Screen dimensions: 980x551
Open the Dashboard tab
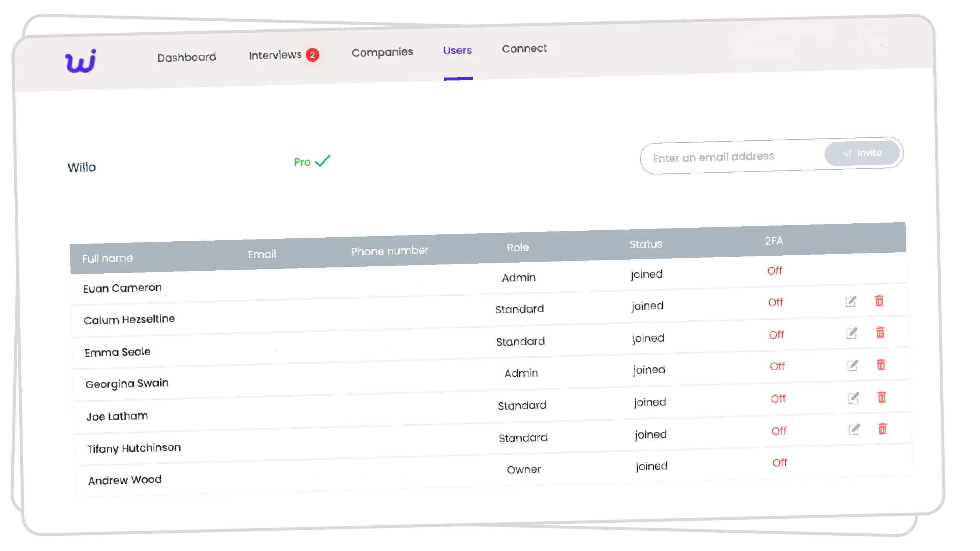(187, 57)
